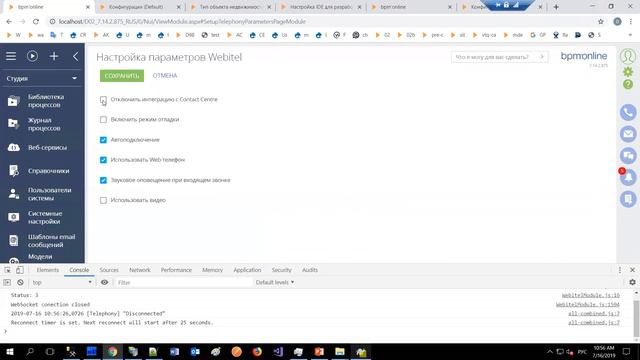
Task: Toggle console live expression eye icon
Action: pyautogui.click(x=104, y=282)
